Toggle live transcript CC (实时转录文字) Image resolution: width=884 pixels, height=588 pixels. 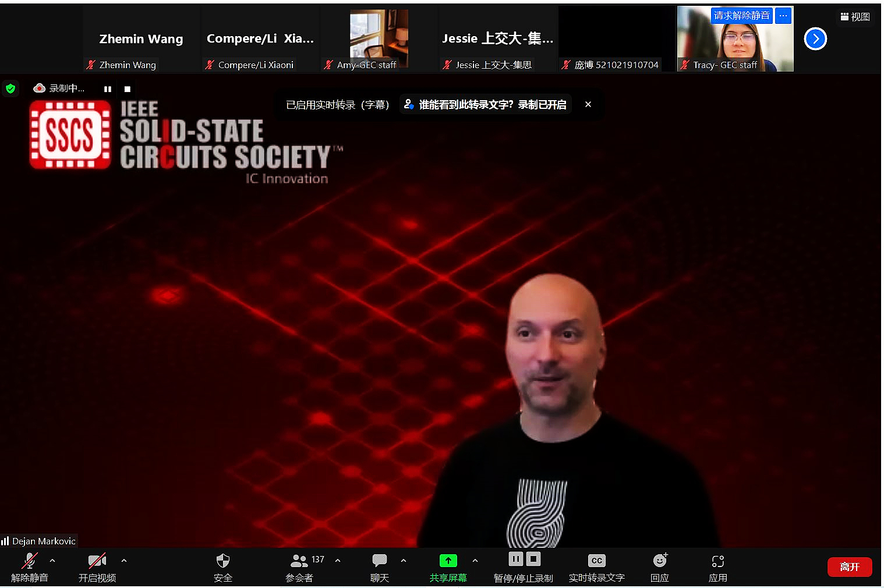coord(596,561)
